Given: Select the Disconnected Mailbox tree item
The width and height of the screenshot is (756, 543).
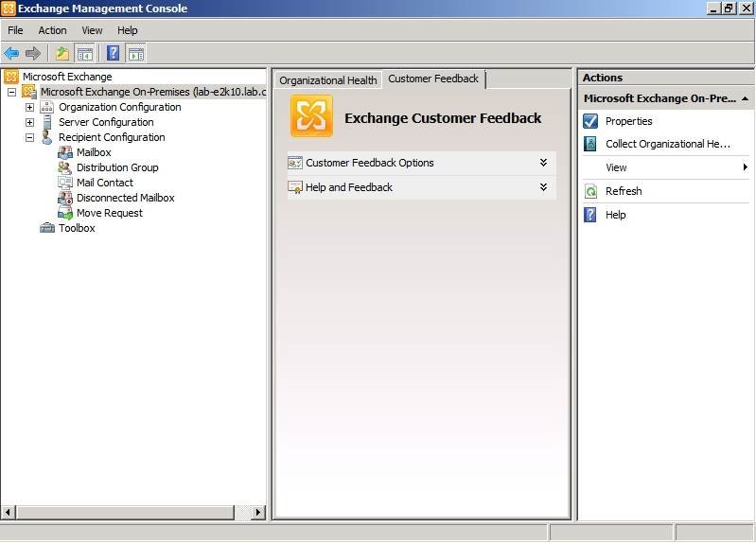Looking at the screenshot, I should (x=125, y=198).
